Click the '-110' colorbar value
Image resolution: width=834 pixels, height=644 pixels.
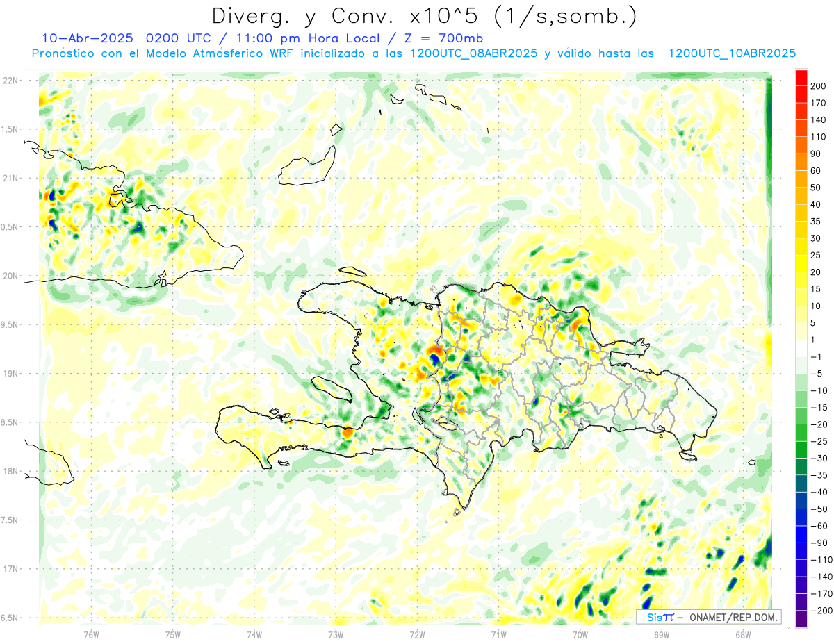pos(823,560)
